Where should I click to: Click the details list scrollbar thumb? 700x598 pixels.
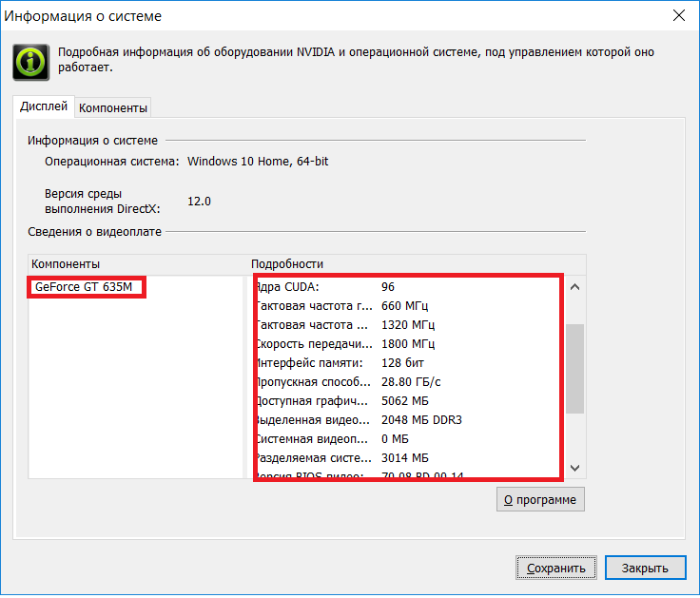coord(575,369)
